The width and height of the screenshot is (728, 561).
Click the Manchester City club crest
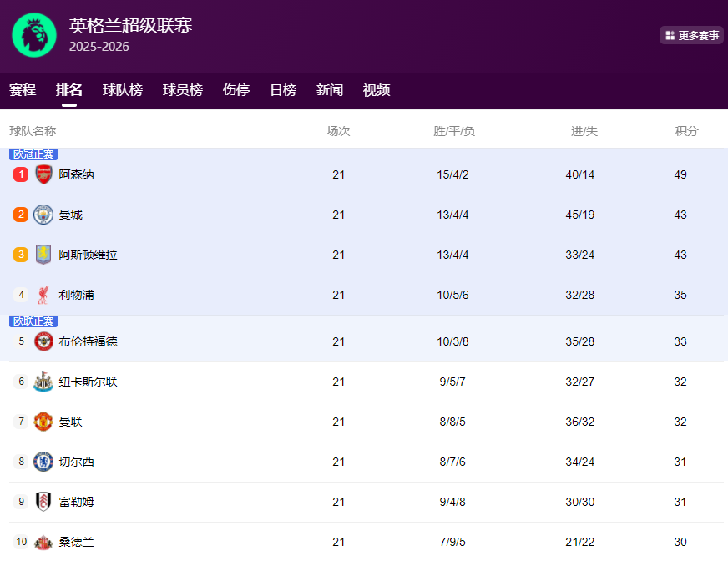tap(43, 215)
